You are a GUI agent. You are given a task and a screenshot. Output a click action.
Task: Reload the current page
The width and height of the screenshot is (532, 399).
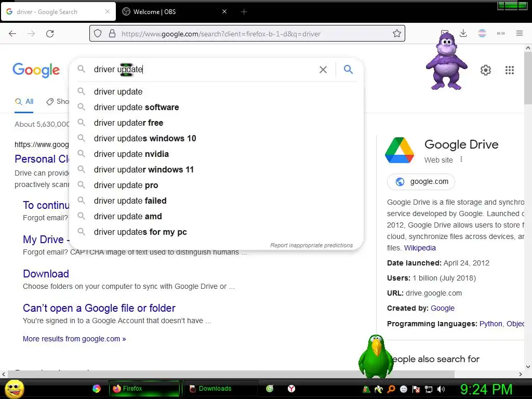(50, 34)
